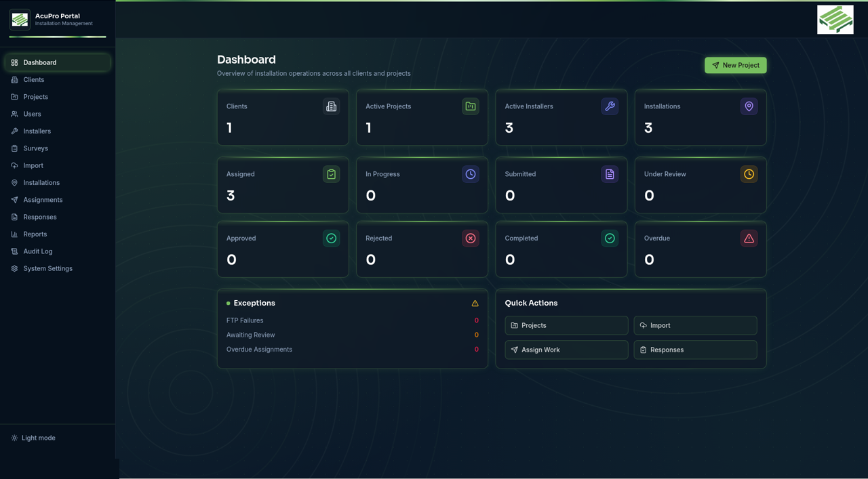Viewport: 868px width, 479px height.
Task: Click the Active Installers count of 3
Action: click(509, 127)
